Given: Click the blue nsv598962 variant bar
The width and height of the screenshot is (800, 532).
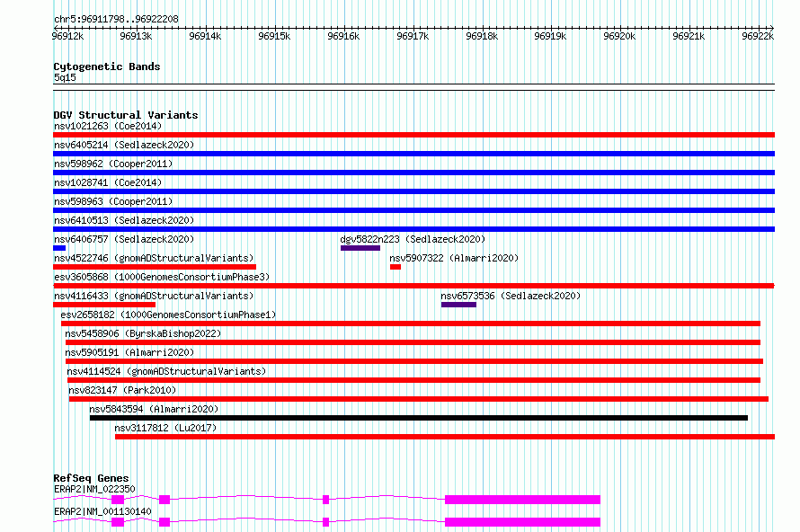Looking at the screenshot, I should coord(413,173).
